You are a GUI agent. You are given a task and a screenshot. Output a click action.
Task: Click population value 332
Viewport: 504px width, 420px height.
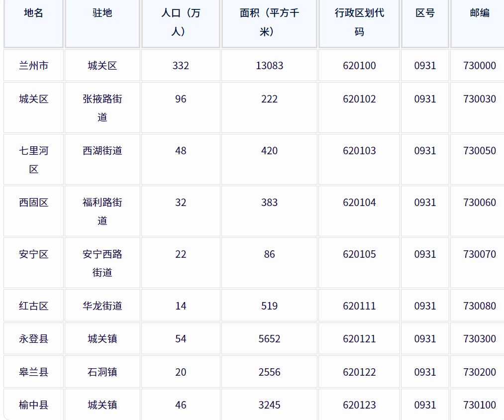(181, 66)
